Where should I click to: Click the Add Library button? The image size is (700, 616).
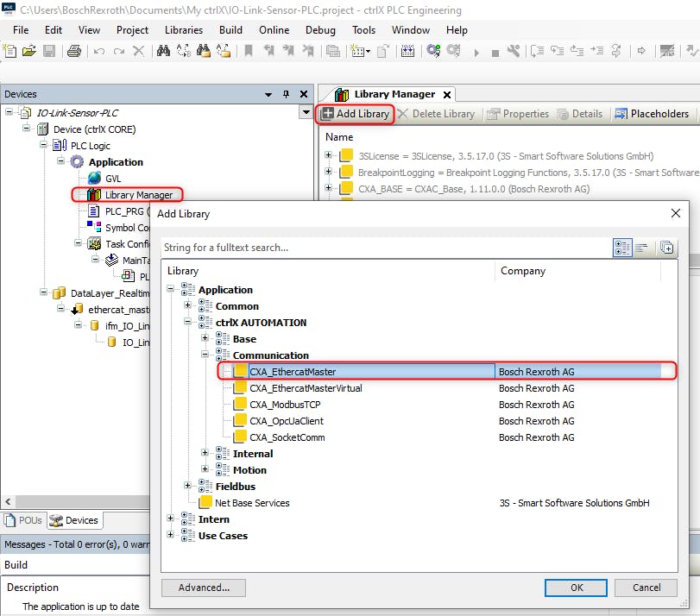tap(356, 114)
